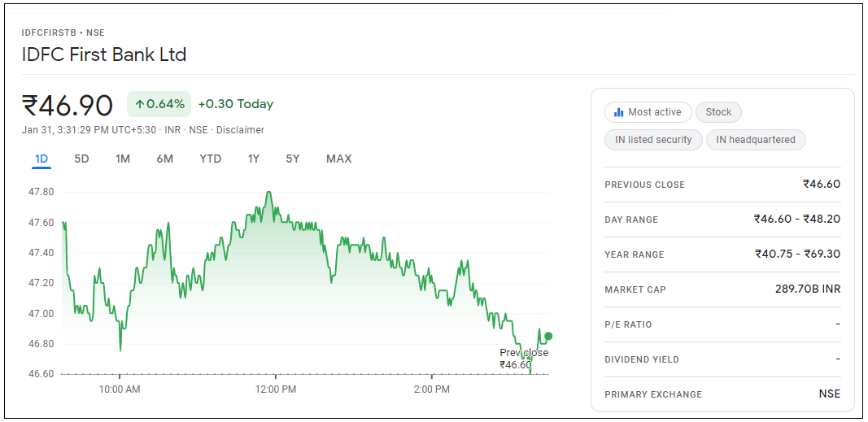This screenshot has width=868, height=422.
Task: Click the MARKET CAP label
Action: click(x=635, y=289)
